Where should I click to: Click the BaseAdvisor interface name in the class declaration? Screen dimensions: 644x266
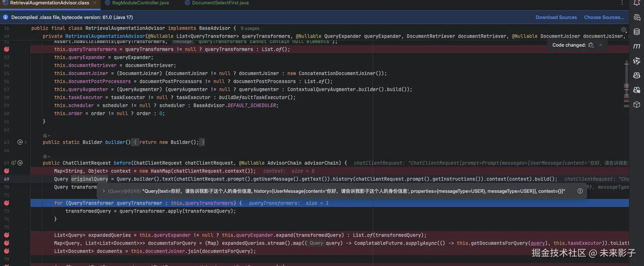215,28
